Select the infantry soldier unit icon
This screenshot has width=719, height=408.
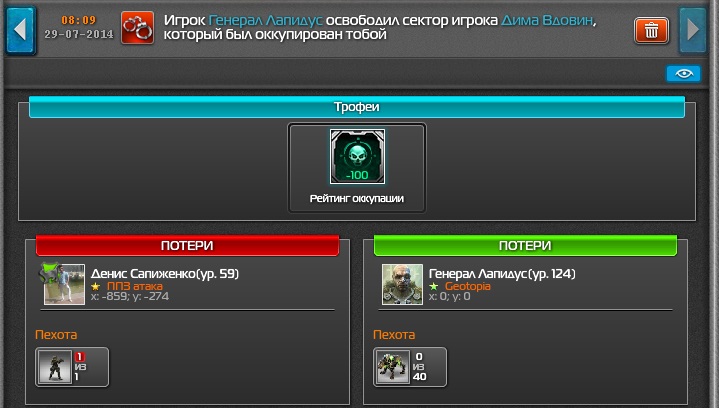click(55, 367)
